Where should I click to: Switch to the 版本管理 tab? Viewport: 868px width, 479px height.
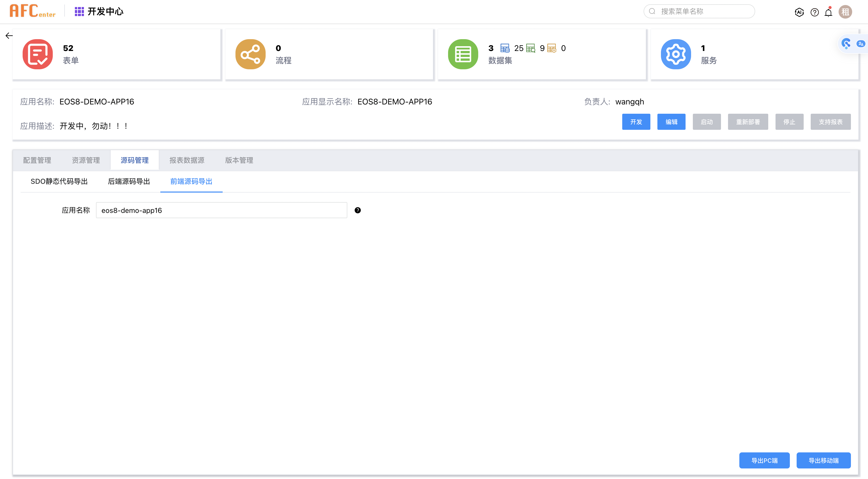point(239,160)
